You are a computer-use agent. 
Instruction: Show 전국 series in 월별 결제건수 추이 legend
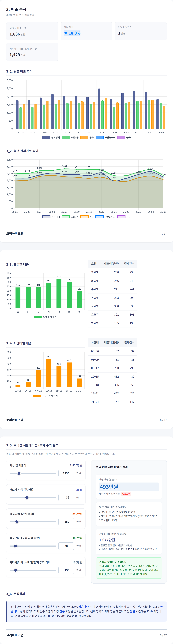[x=124, y=217]
